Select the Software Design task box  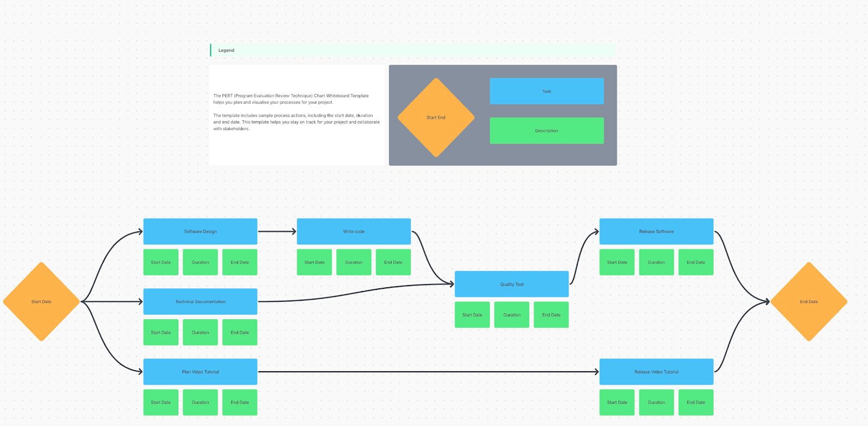[200, 231]
